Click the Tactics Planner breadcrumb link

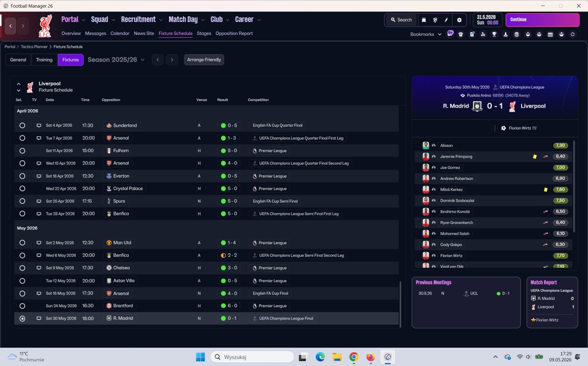coord(34,47)
